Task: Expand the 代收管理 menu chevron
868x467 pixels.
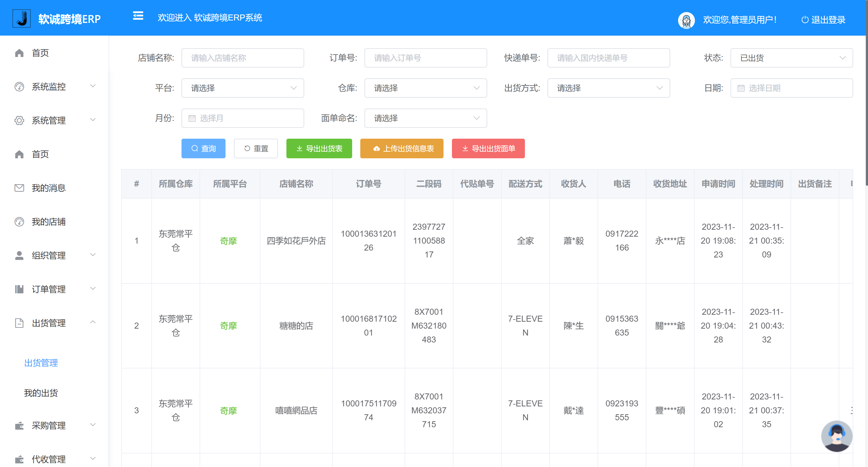Action: pyautogui.click(x=93, y=458)
